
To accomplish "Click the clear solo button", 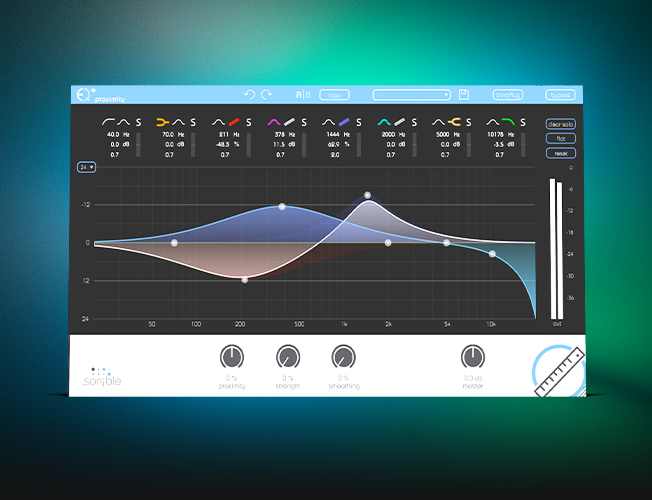I will tap(561, 124).
